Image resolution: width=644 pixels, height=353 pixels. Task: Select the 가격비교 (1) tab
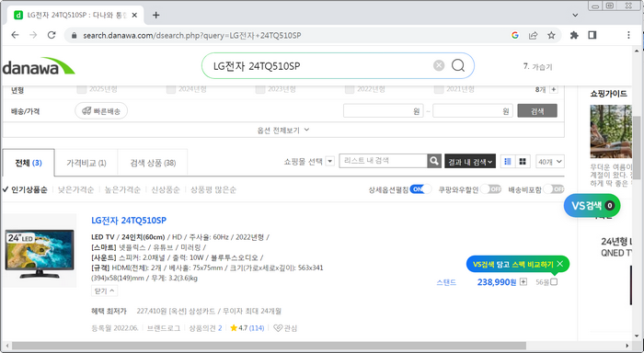tap(86, 163)
